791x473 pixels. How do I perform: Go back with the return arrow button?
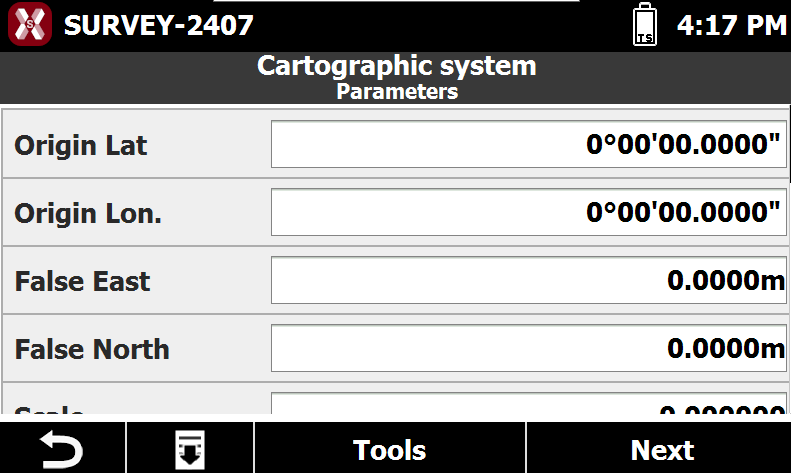coord(62,448)
